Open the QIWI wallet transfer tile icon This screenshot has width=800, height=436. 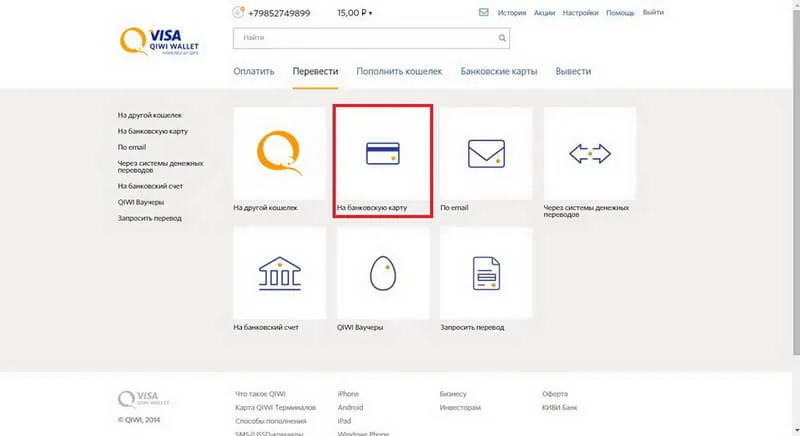(x=279, y=153)
